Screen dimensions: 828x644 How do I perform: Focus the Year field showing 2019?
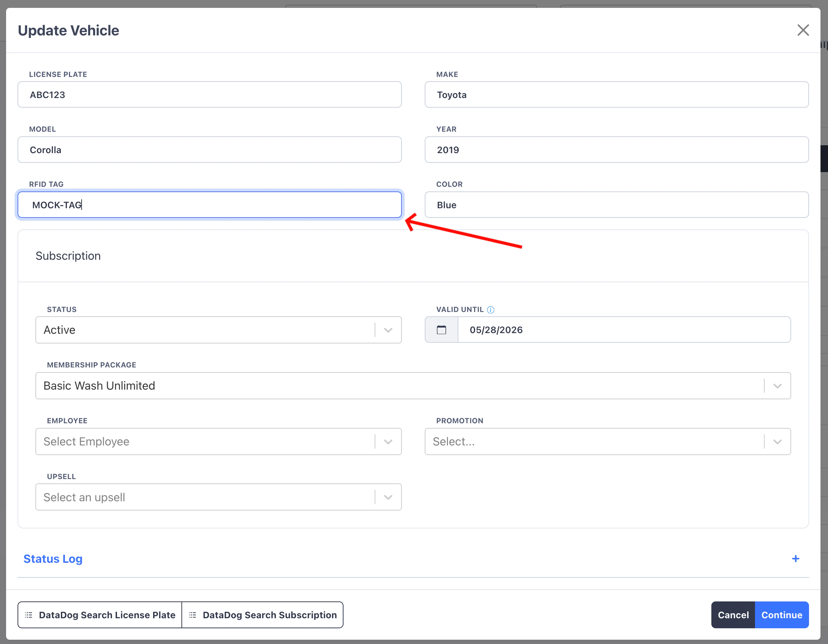tap(617, 150)
